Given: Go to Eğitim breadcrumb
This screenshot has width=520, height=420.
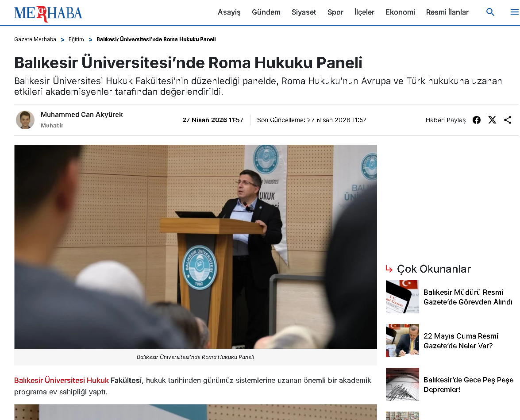Looking at the screenshot, I should tap(76, 39).
